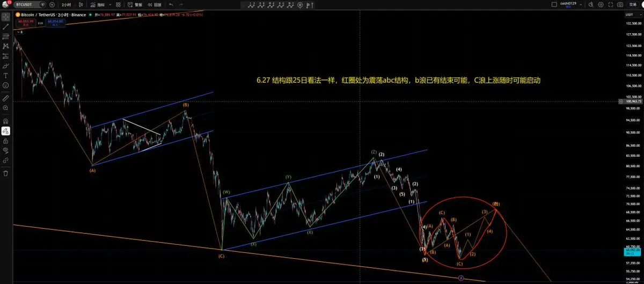
Task: Open the forecasting and measurement tools
Action: click(6, 56)
